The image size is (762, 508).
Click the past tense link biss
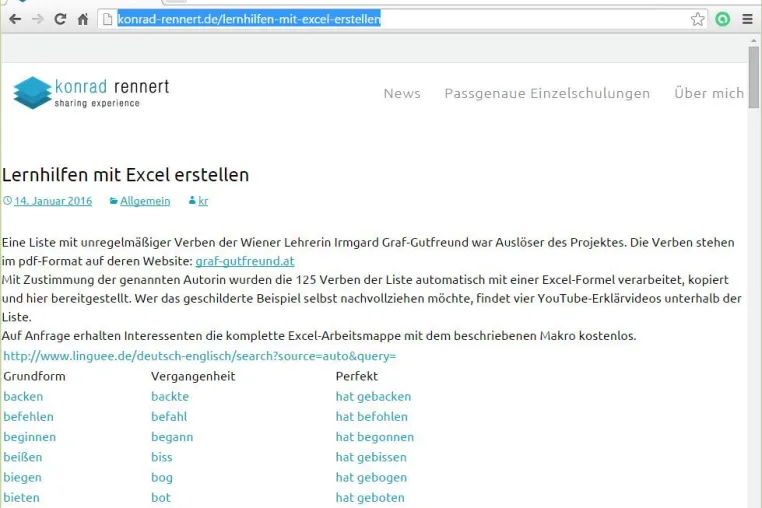click(162, 457)
